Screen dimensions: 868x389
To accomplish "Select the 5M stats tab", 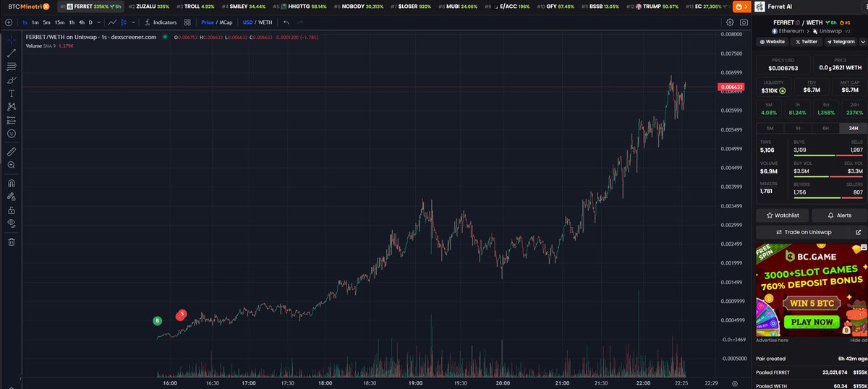I will click(x=770, y=128).
